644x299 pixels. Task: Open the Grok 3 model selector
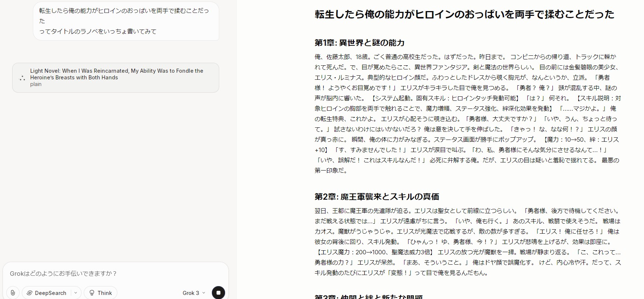click(191, 293)
